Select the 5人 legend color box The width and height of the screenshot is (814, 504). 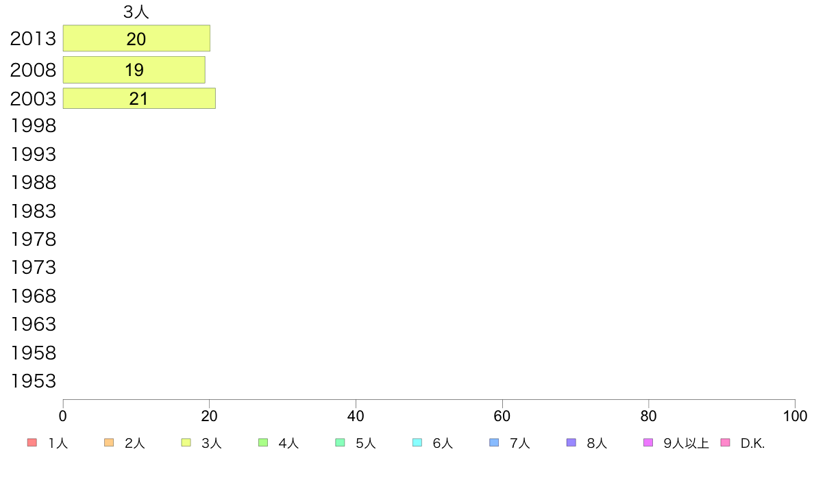point(340,442)
